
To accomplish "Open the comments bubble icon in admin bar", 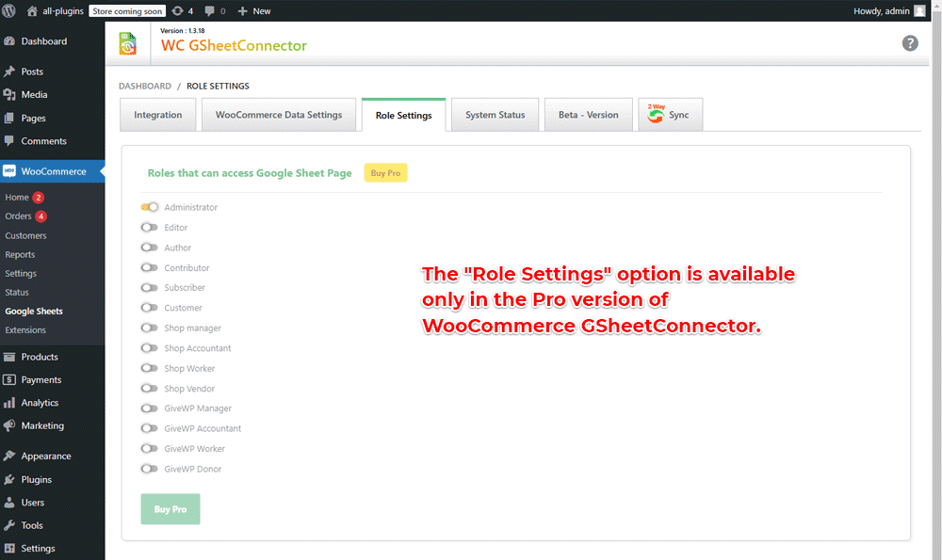I will tap(210, 10).
